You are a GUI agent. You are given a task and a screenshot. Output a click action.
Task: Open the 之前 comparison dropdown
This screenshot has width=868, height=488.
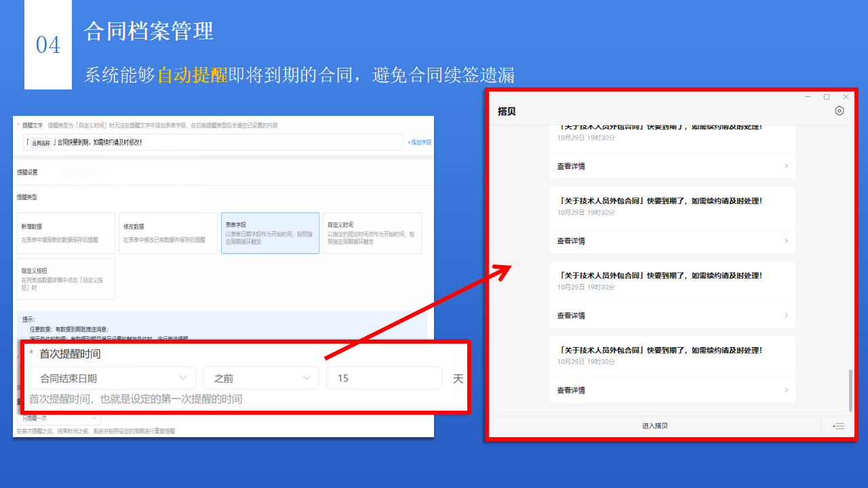click(261, 378)
